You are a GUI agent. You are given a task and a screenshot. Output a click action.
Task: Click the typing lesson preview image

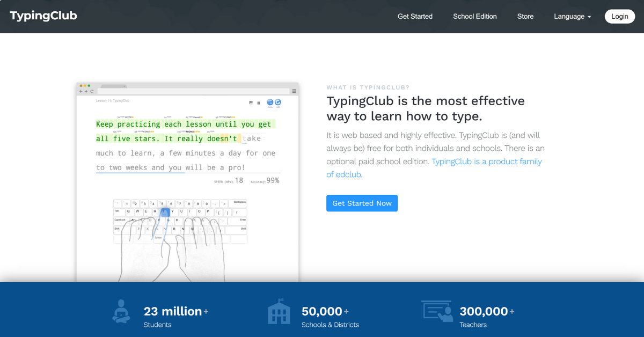click(x=187, y=182)
